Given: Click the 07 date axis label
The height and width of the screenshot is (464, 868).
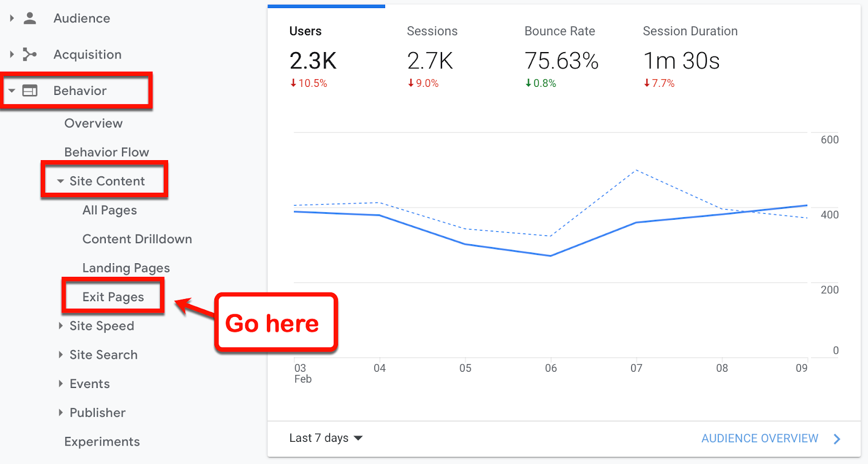Looking at the screenshot, I should [x=636, y=368].
